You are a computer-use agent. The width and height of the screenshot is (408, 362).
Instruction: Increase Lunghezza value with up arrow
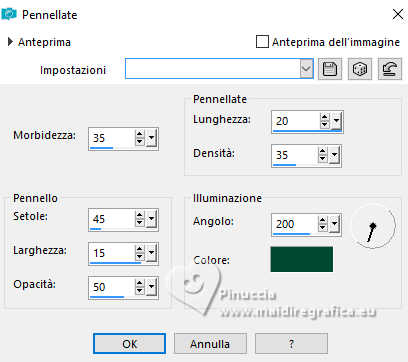324,117
